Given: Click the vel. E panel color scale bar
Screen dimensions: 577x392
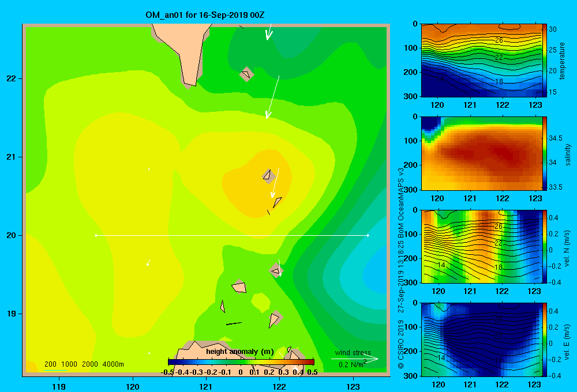Looking at the screenshot, I should [x=545, y=340].
